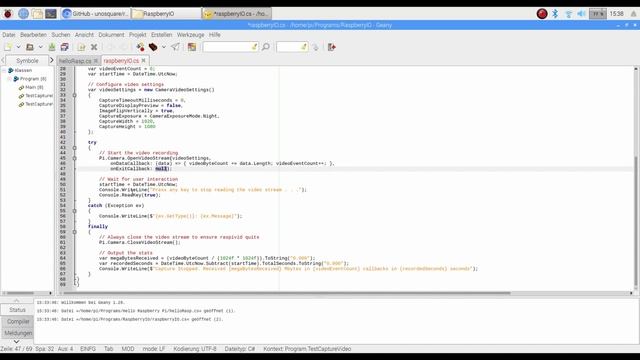Switch to the GitHub browser window

click(96, 14)
